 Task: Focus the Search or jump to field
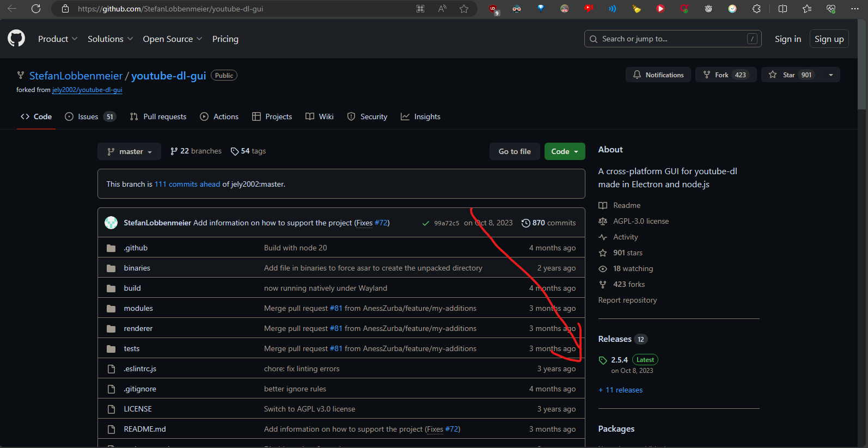coord(673,39)
